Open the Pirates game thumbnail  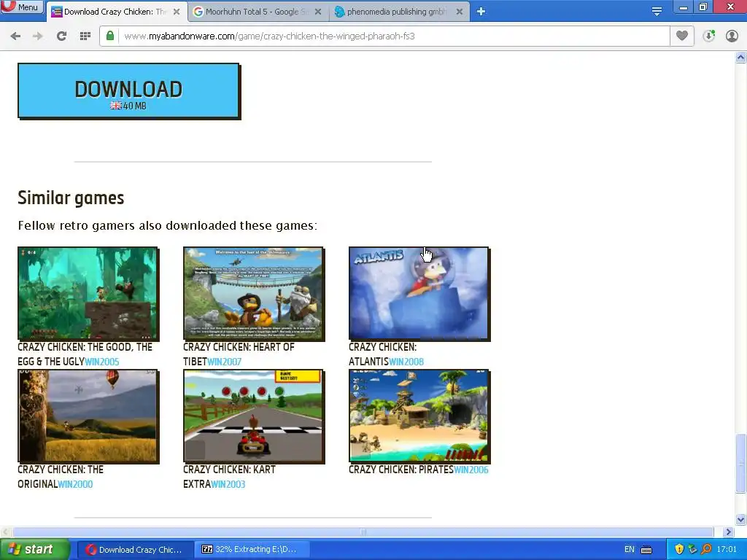tap(419, 416)
